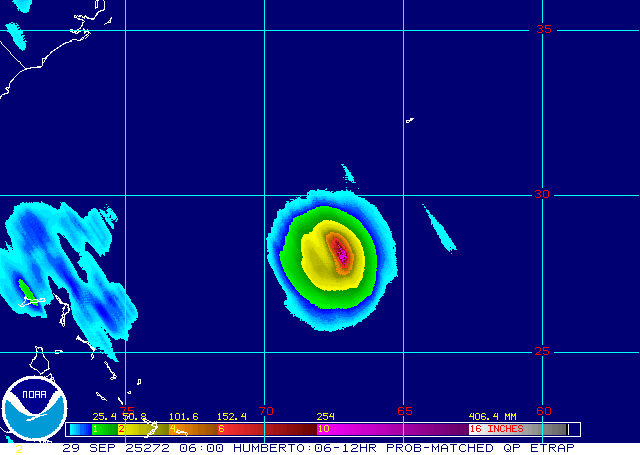The width and height of the screenshot is (640, 455).
Task: Click the thin rain streak east of the storm
Action: click(x=438, y=227)
